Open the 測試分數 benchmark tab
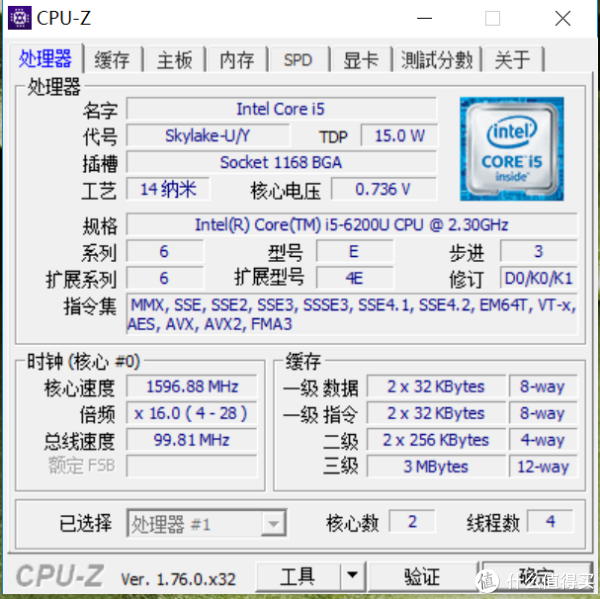This screenshot has height=599, width=600. pos(437,60)
